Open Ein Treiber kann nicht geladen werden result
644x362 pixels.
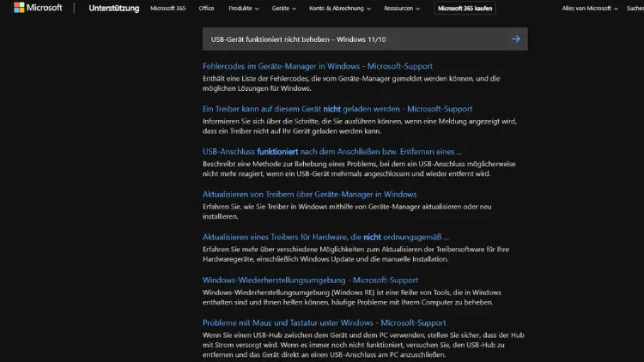pyautogui.click(x=337, y=109)
